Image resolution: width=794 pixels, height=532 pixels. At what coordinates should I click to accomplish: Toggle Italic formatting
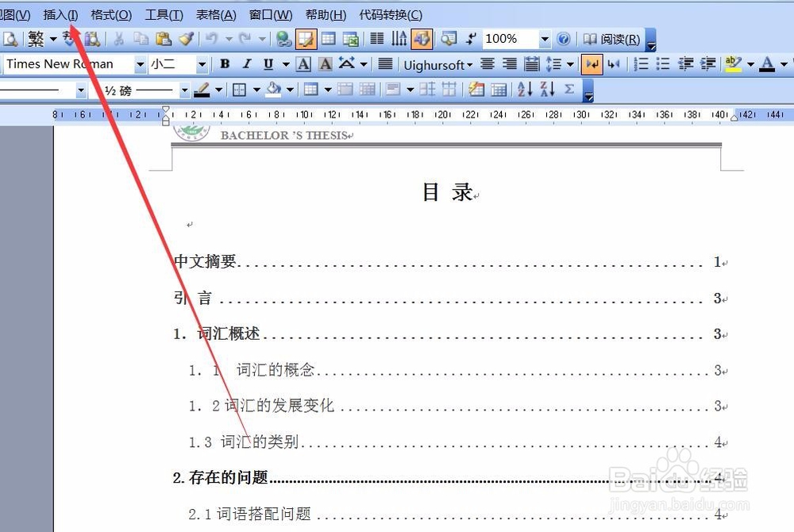coord(247,64)
